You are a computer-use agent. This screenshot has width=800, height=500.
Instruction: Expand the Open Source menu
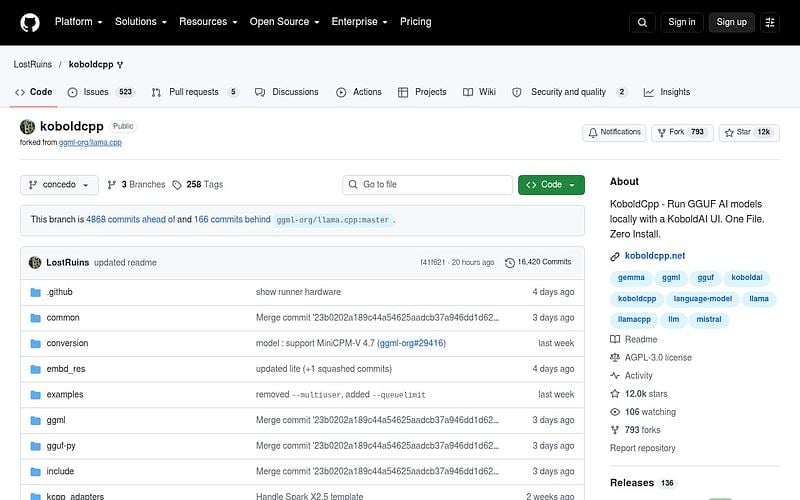tap(284, 22)
